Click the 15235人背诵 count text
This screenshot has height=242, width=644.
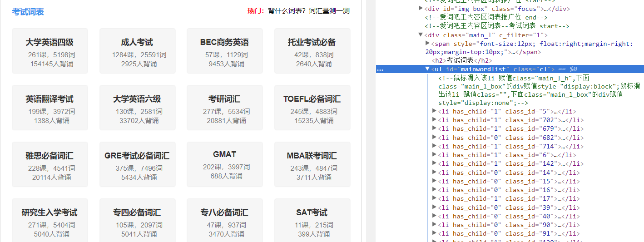[x=314, y=120]
